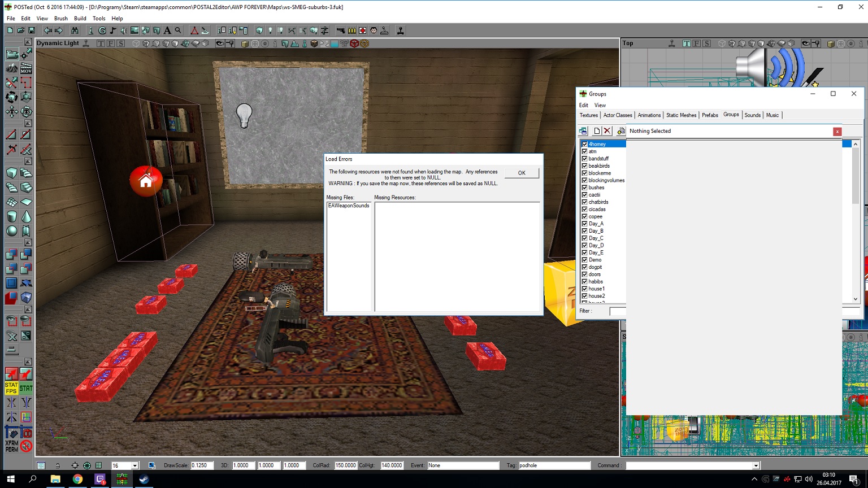
Task: Click the Redo right arrow icon
Action: click(59, 30)
